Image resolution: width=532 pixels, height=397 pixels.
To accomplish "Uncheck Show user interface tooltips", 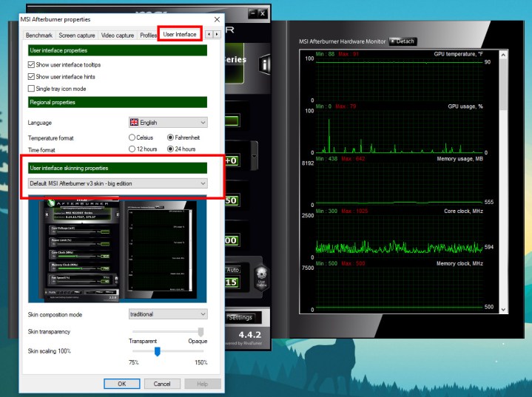I will (x=32, y=65).
